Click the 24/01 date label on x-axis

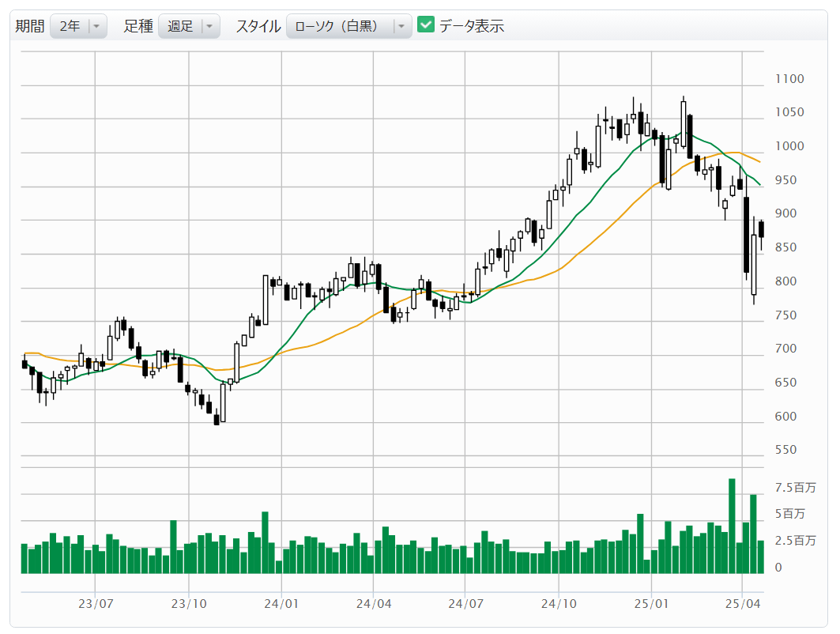(281, 604)
